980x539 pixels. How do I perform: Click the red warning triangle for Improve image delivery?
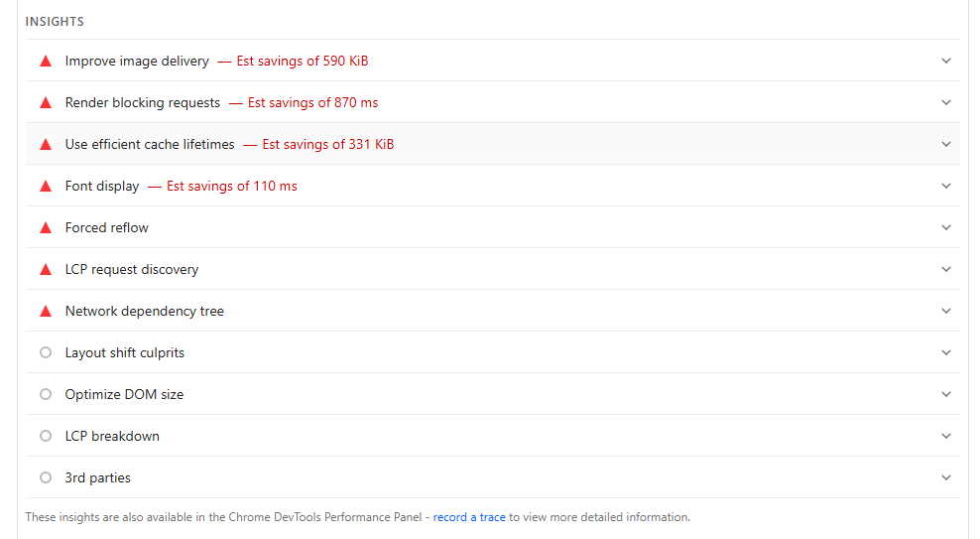(x=46, y=62)
